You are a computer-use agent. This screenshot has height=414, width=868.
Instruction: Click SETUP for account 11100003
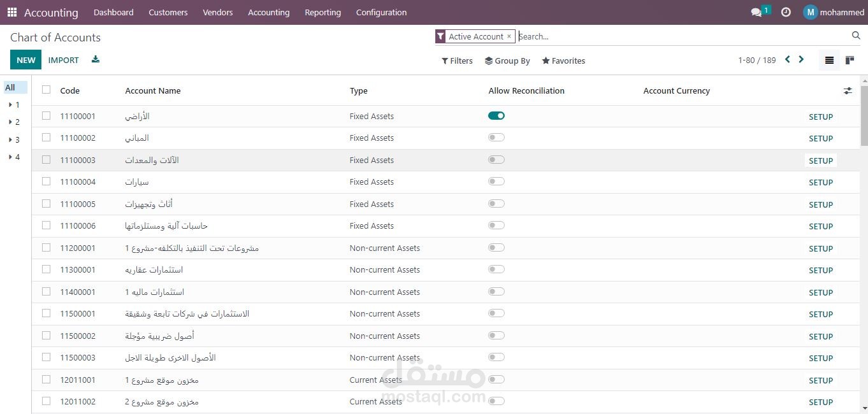[821, 161]
